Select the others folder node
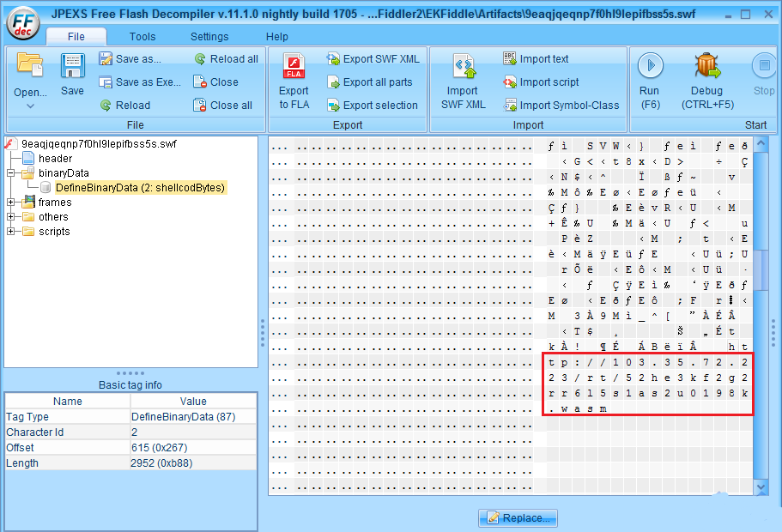Viewport: 782px width, 532px height. (53, 217)
